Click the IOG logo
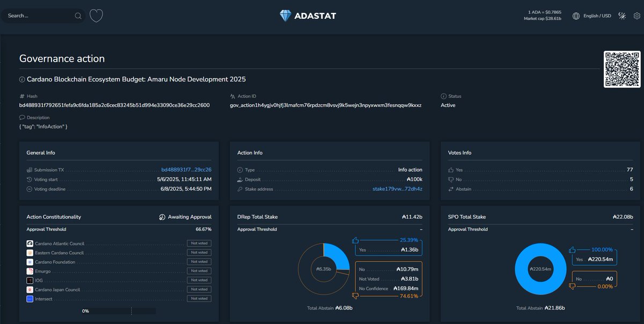This screenshot has height=324, width=644. (30, 280)
